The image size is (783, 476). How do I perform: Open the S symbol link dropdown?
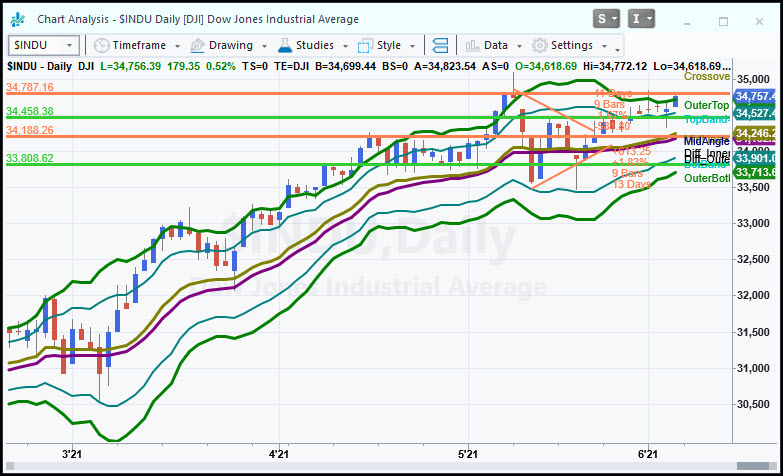[606, 19]
